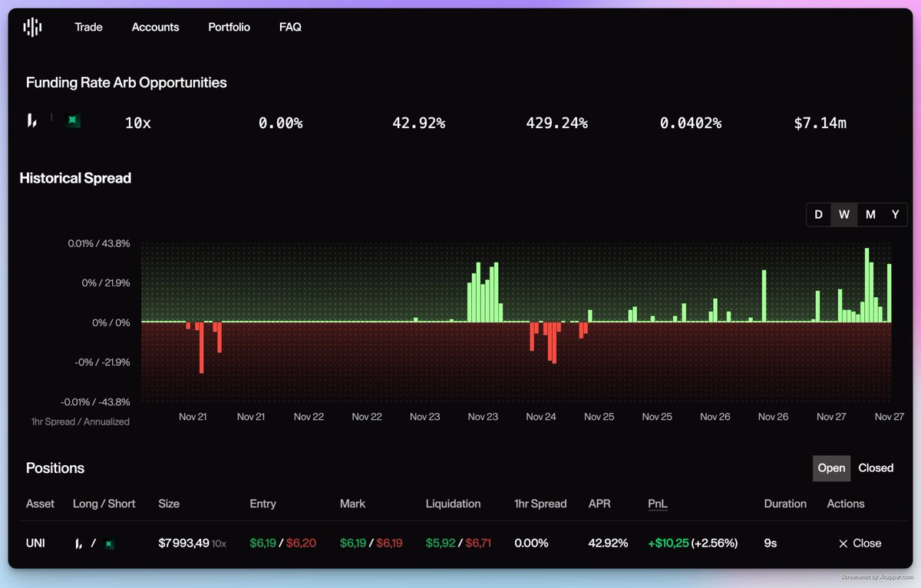The height and width of the screenshot is (588, 921).
Task: Click the 1hr Spread column header
Action: coord(540,504)
